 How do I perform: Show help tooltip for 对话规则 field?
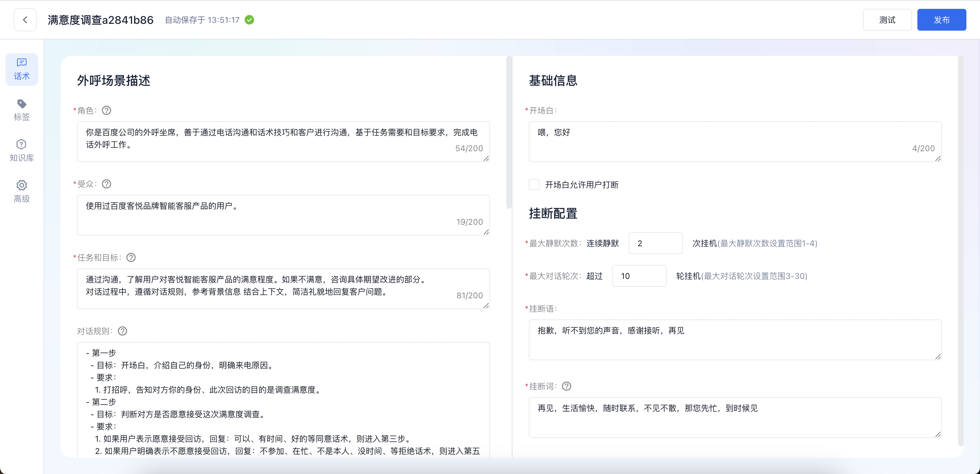coord(122,331)
